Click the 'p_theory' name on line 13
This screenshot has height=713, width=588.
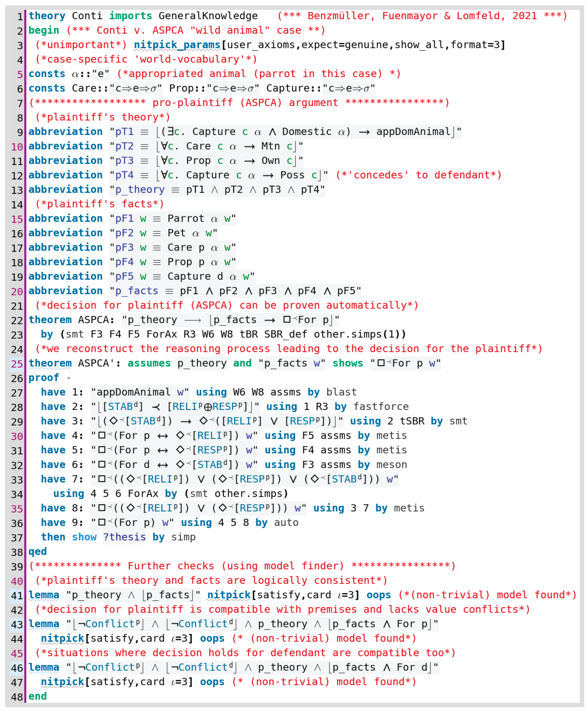click(140, 190)
